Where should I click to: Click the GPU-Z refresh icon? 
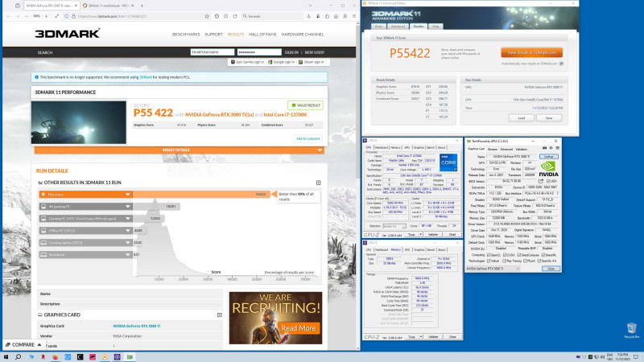pyautogui.click(x=551, y=148)
